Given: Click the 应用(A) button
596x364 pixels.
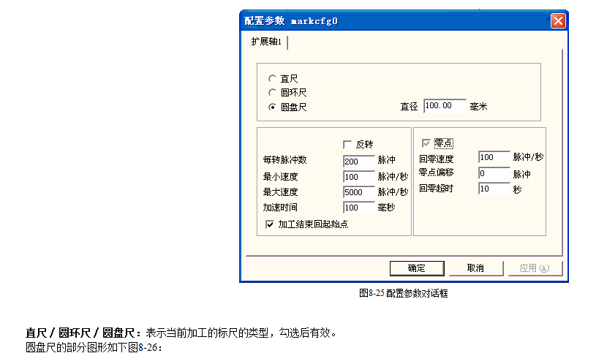Looking at the screenshot, I should (x=535, y=268).
